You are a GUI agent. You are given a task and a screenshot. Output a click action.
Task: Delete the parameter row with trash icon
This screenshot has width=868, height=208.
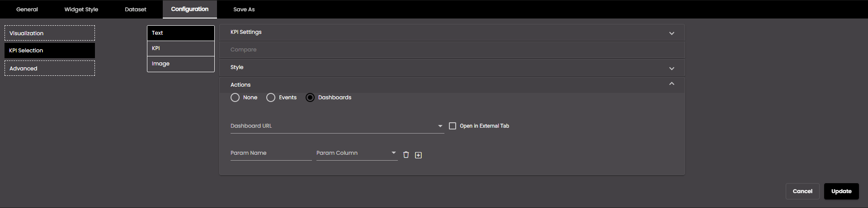(406, 155)
